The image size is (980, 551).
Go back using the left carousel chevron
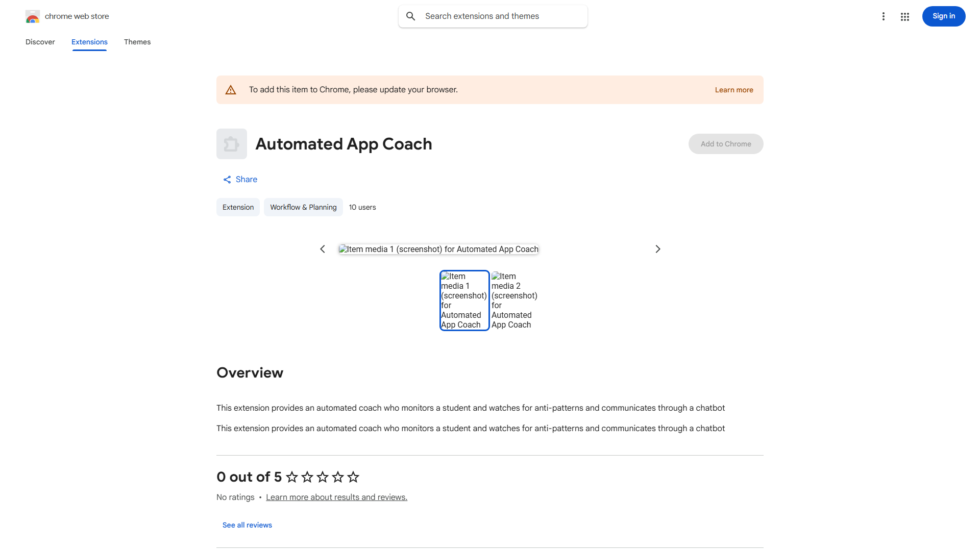tap(323, 249)
